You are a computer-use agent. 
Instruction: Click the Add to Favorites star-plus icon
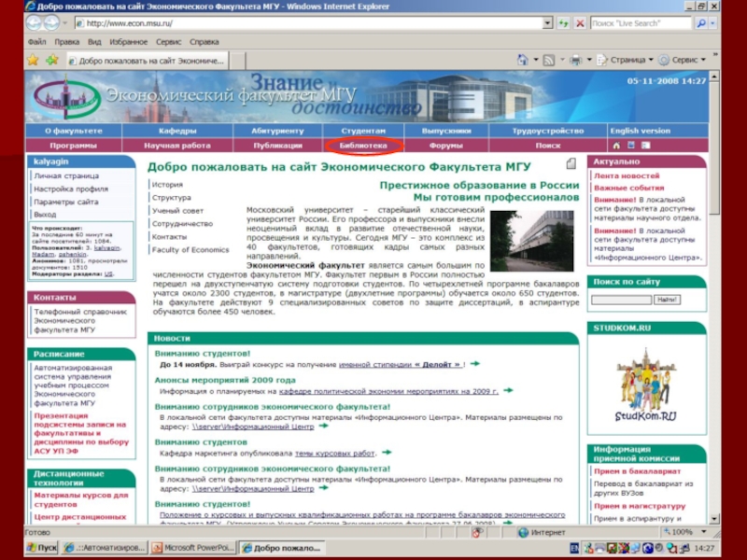(52, 60)
